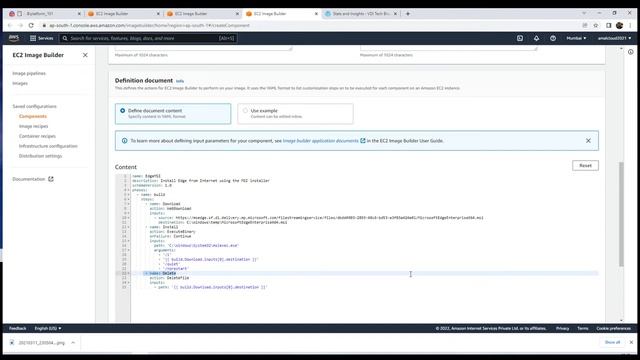The width and height of the screenshot is (640, 360).
Task: Dismiss the input parameters info banner
Action: tap(588, 140)
